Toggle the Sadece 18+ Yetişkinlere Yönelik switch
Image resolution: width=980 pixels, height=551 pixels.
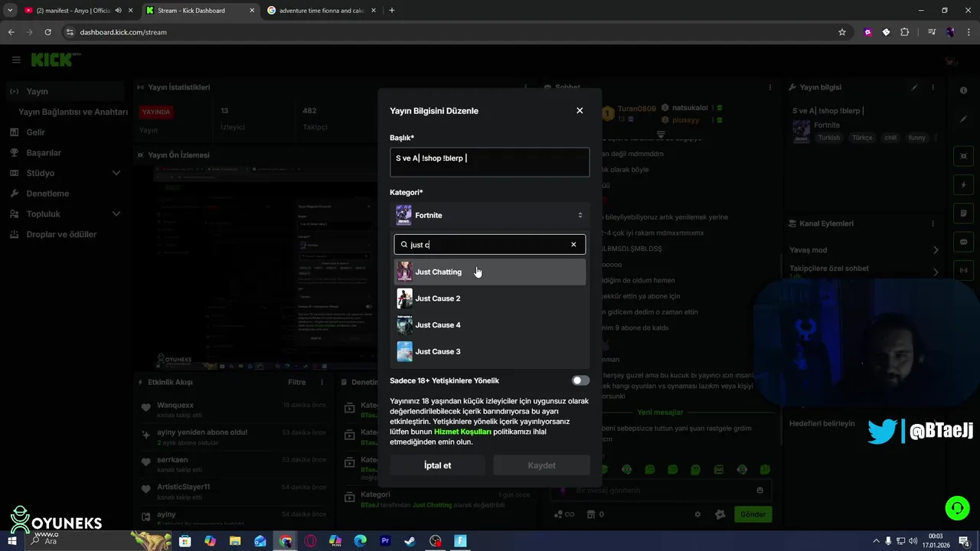point(580,380)
